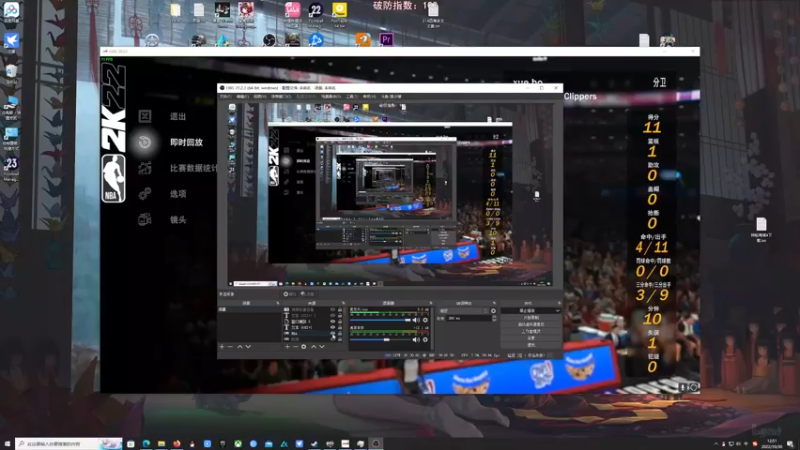The height and width of the screenshot is (450, 800).
Task: Click the options gears icon in the NBA 2K22 menu
Action: (x=144, y=194)
